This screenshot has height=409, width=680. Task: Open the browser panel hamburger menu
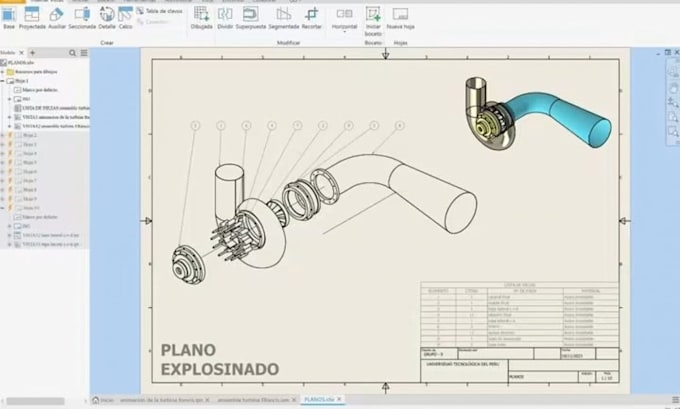click(84, 53)
